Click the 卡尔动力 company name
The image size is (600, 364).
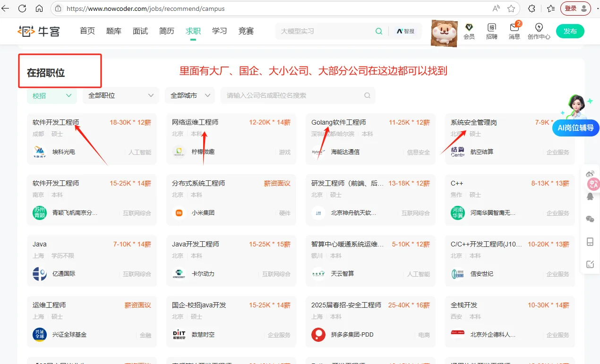pos(203,274)
